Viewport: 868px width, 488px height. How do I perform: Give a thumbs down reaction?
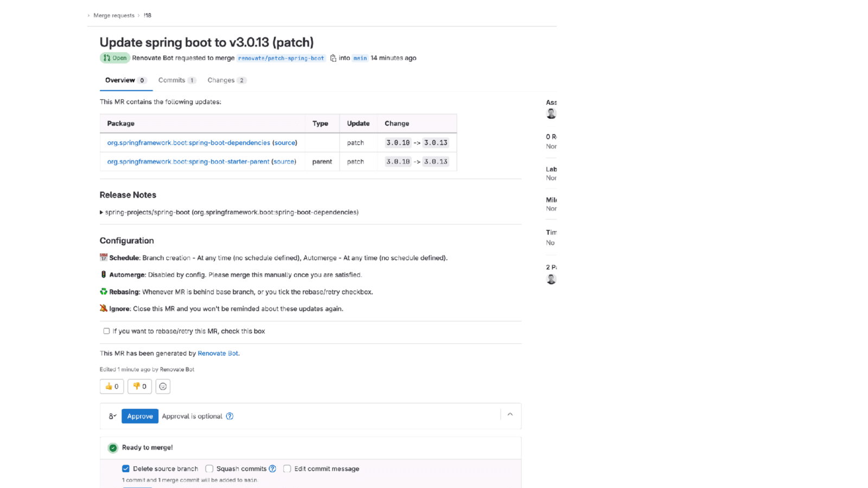click(x=139, y=387)
